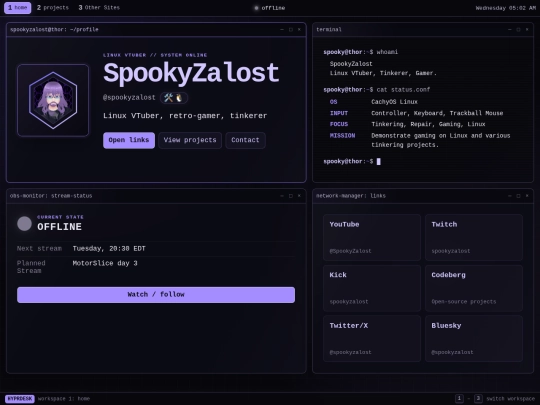The height and width of the screenshot is (405, 540).
Task: Maximize the network-manager links window
Action: pyautogui.click(x=518, y=196)
